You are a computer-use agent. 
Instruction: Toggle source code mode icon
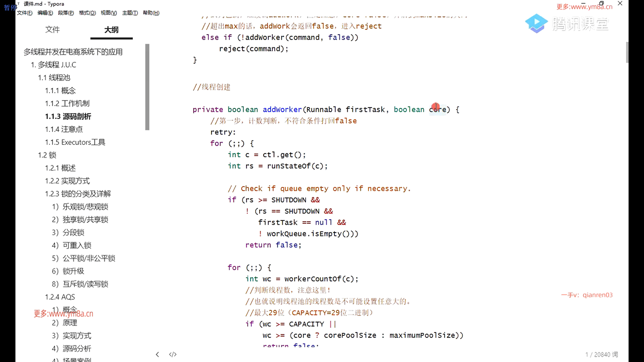click(173, 354)
